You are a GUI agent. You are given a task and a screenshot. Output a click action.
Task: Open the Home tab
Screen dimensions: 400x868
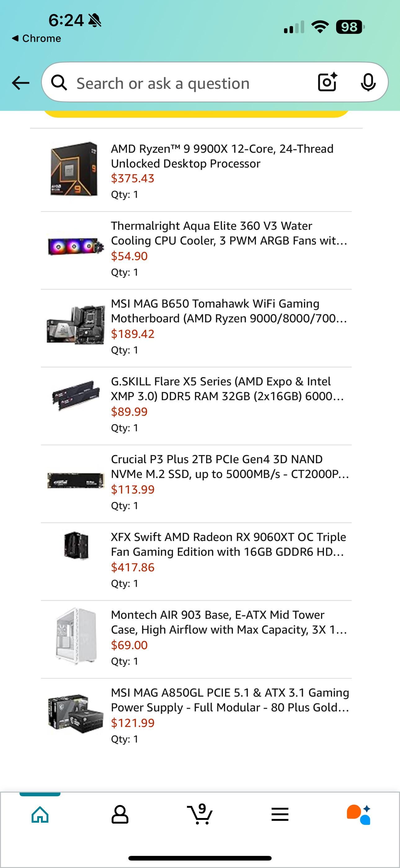tap(40, 814)
